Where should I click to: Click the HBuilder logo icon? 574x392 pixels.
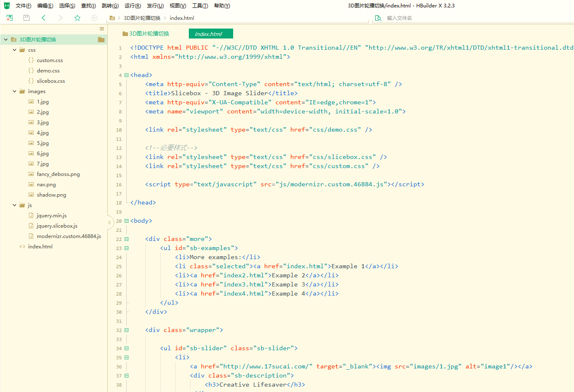coord(7,6)
